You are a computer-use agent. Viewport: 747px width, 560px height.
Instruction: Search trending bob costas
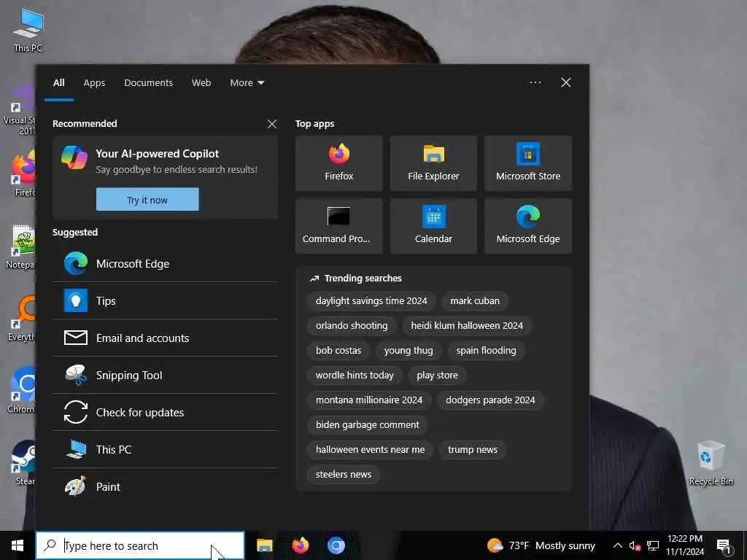pyautogui.click(x=338, y=351)
